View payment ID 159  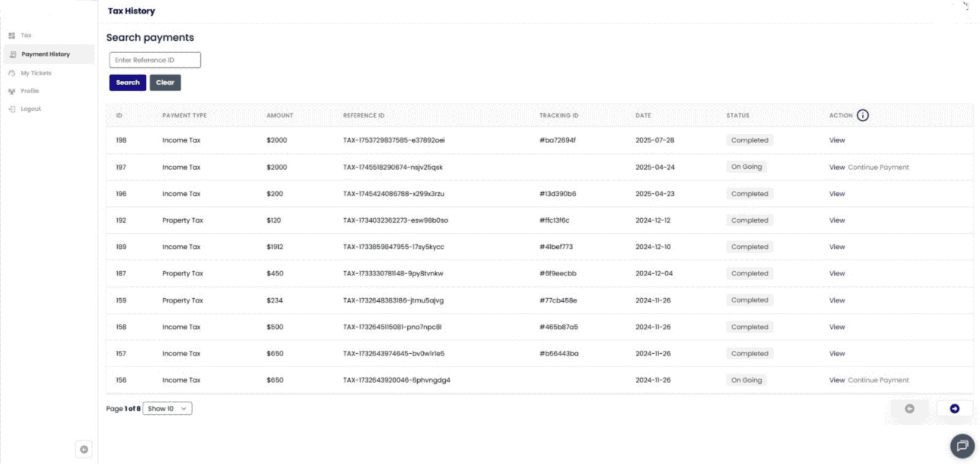(837, 301)
